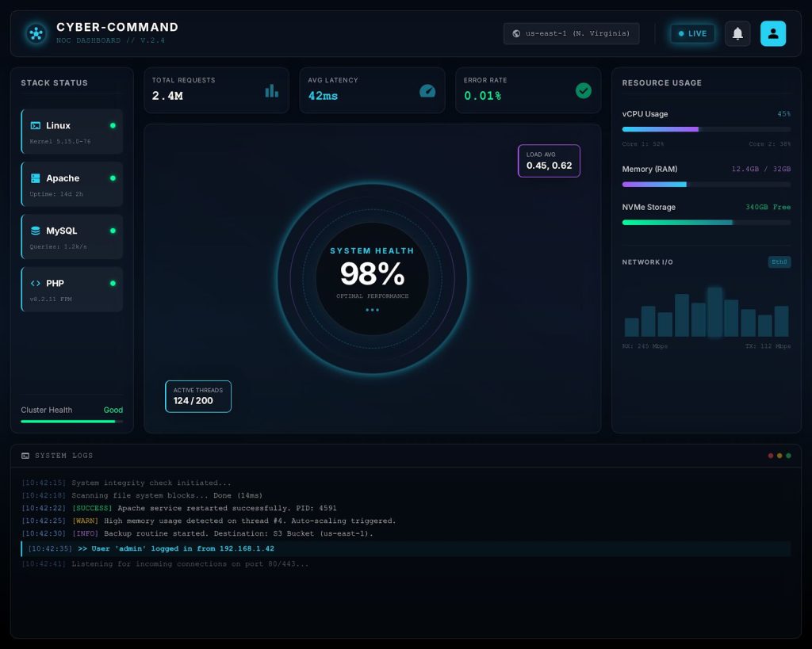
Task: Click the Cyber-Command logo icon
Action: pyautogui.click(x=36, y=33)
